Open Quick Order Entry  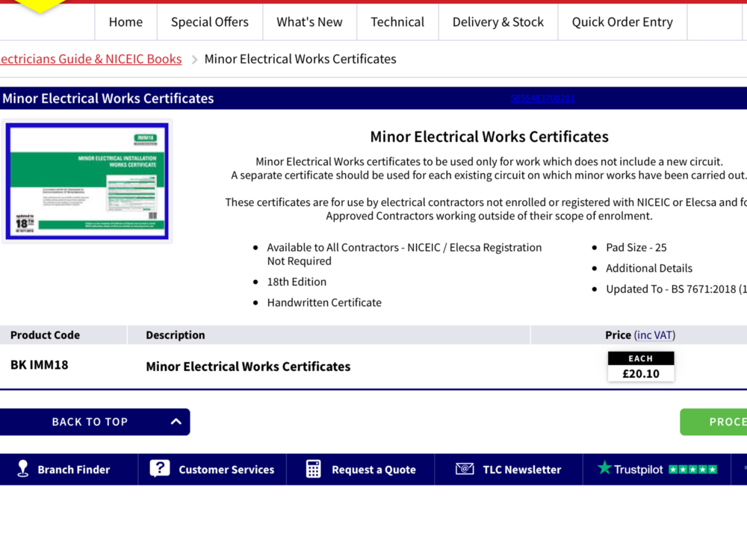pyautogui.click(x=622, y=22)
